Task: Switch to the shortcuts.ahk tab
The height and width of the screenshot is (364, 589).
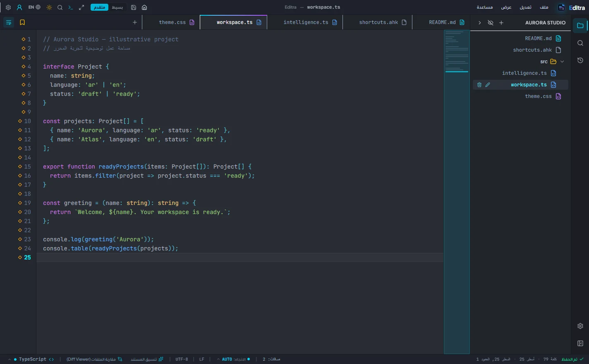Action: tap(378, 22)
